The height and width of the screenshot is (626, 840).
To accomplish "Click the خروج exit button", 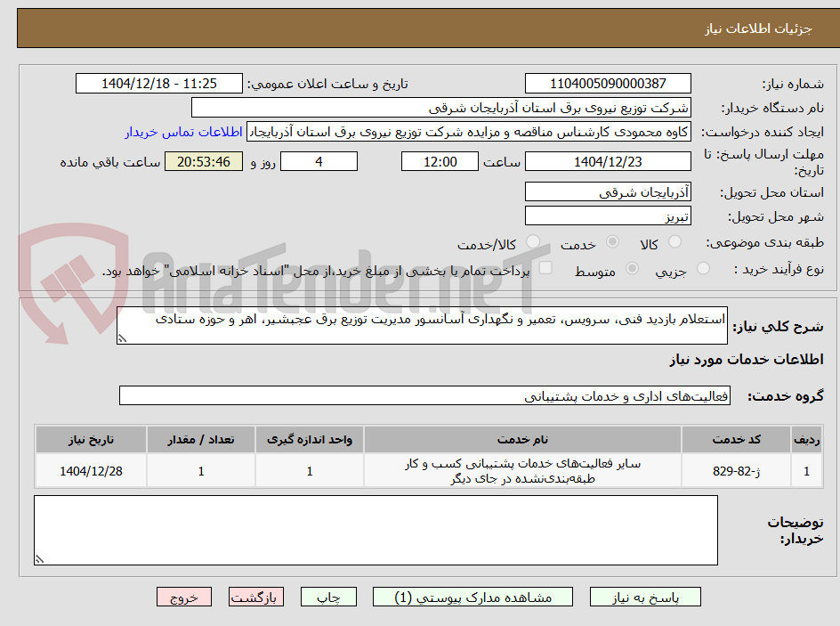I will tap(183, 597).
